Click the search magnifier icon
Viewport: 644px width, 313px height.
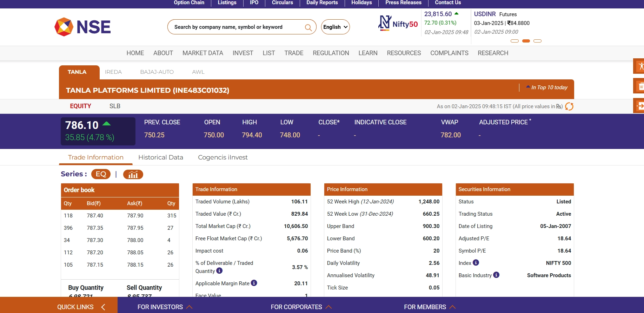click(x=308, y=27)
